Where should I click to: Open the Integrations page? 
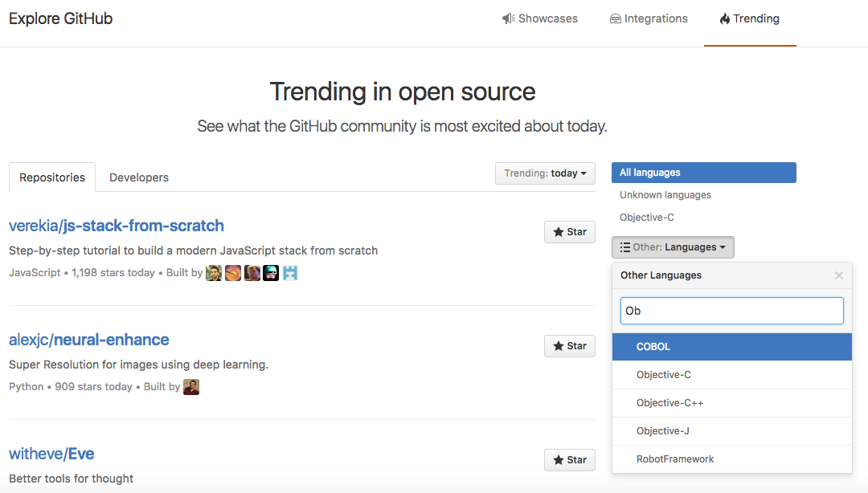649,18
